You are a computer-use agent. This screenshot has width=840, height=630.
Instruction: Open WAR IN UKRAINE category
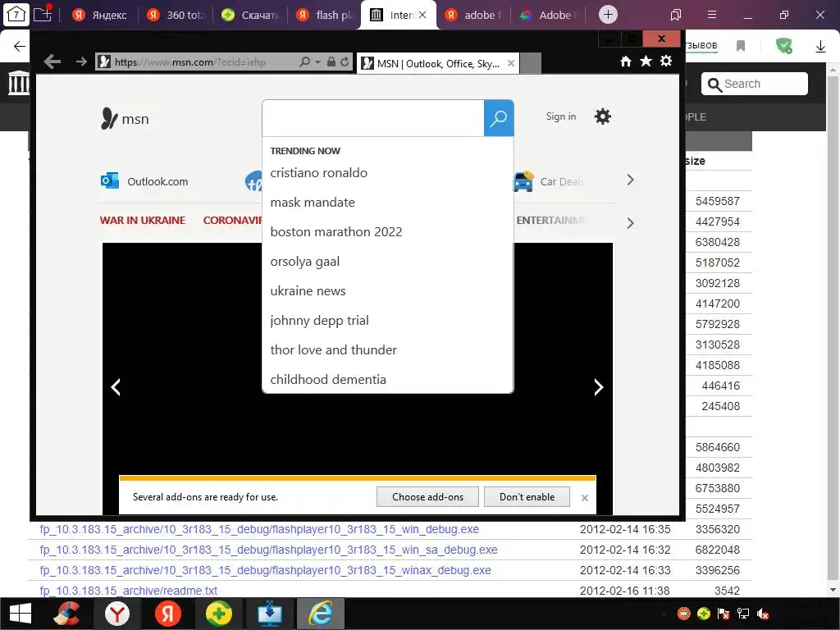point(143,220)
